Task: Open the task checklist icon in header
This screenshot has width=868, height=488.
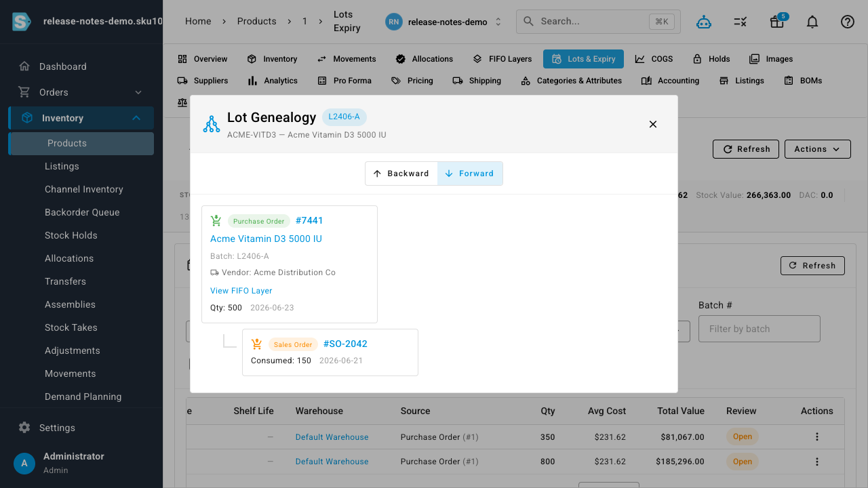Action: pyautogui.click(x=741, y=22)
